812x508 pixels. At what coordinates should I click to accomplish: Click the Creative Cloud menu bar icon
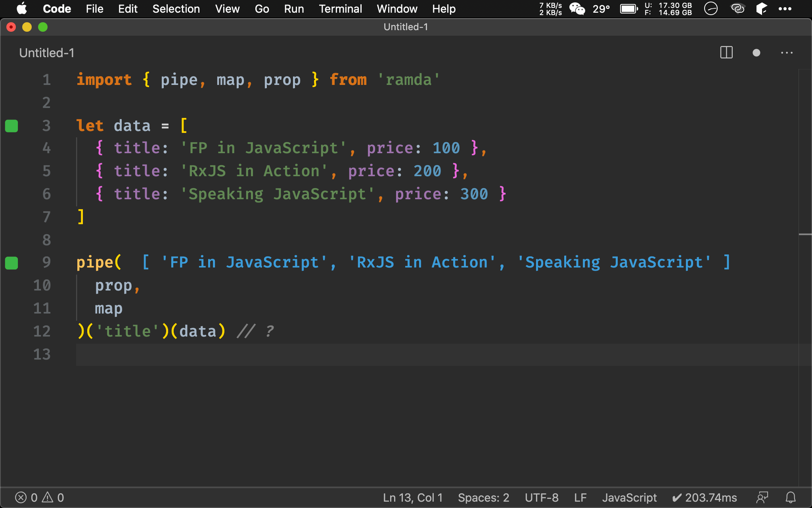pos(738,9)
